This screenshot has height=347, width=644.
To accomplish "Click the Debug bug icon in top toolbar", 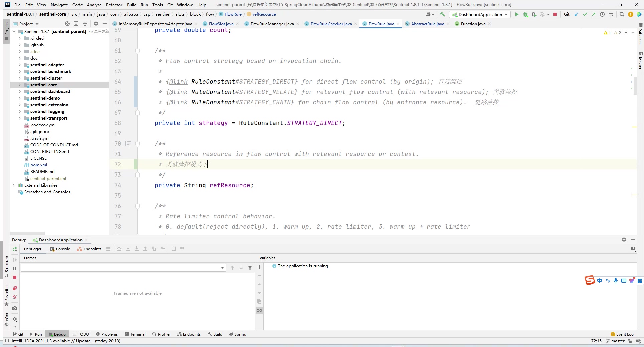I will click(525, 14).
